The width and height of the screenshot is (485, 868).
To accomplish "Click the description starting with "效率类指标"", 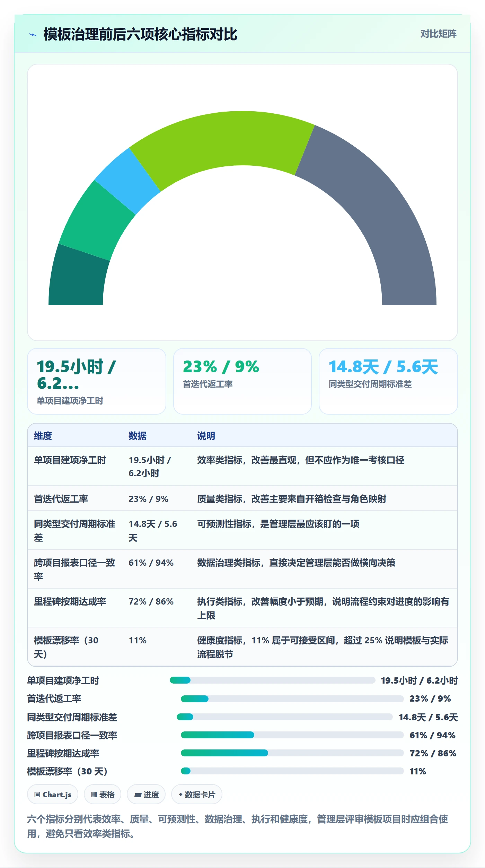I will [301, 460].
